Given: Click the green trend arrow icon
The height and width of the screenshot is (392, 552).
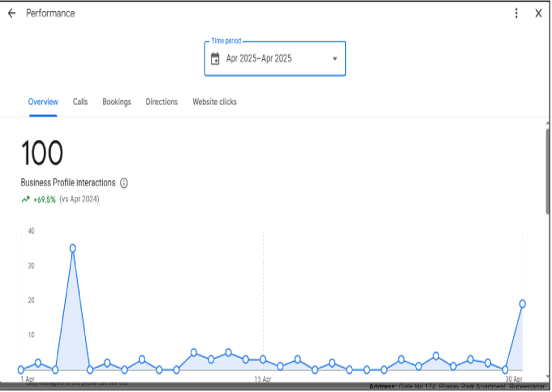Looking at the screenshot, I should 25,199.
